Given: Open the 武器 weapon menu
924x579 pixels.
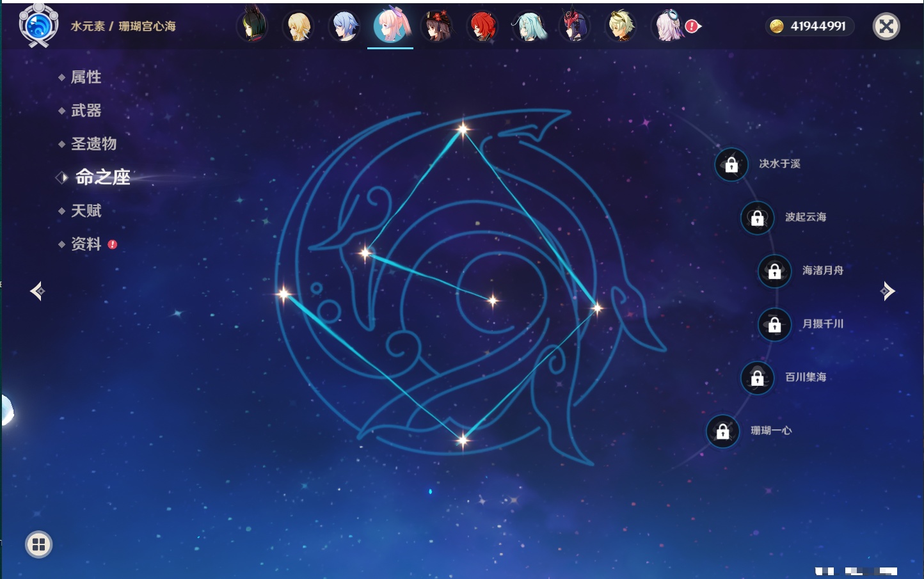Looking at the screenshot, I should point(86,111).
